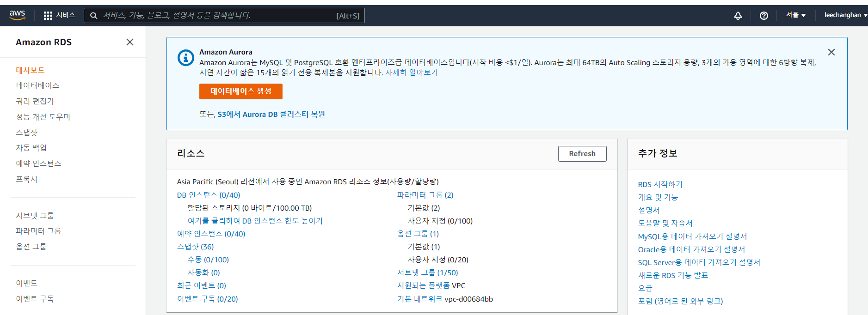Open the notifications bell icon

738,16
